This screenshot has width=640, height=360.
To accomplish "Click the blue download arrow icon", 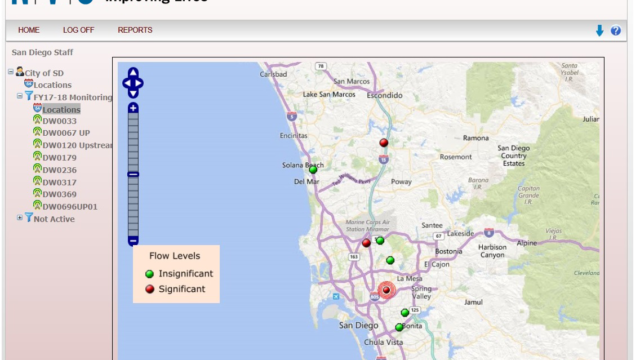I will click(599, 31).
